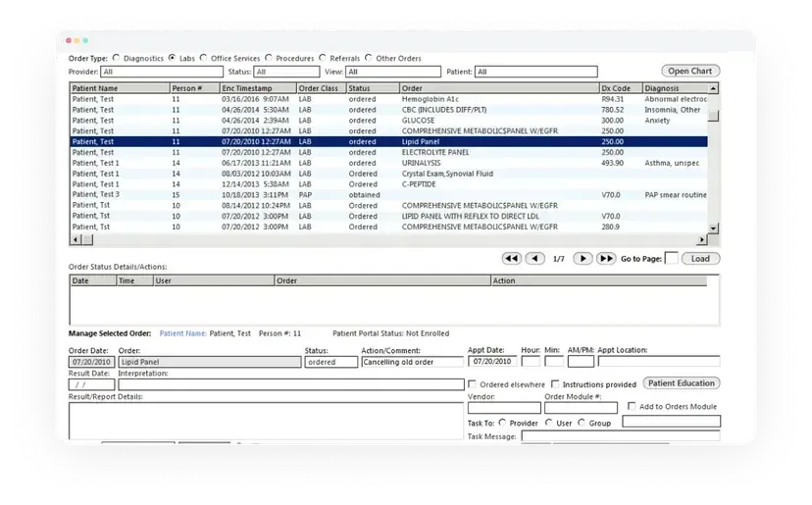Select the Office Services order type

(x=204, y=58)
